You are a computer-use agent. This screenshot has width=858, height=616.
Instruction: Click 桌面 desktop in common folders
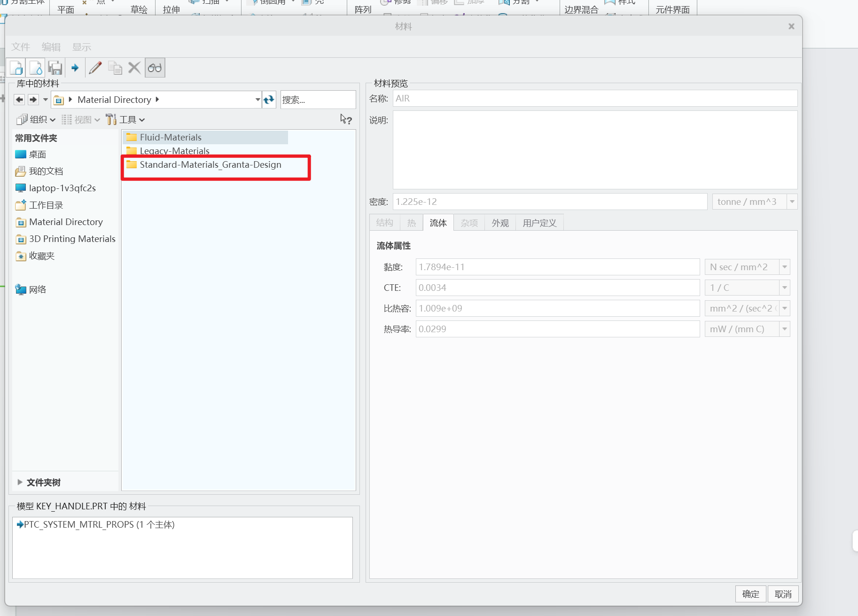31,154
